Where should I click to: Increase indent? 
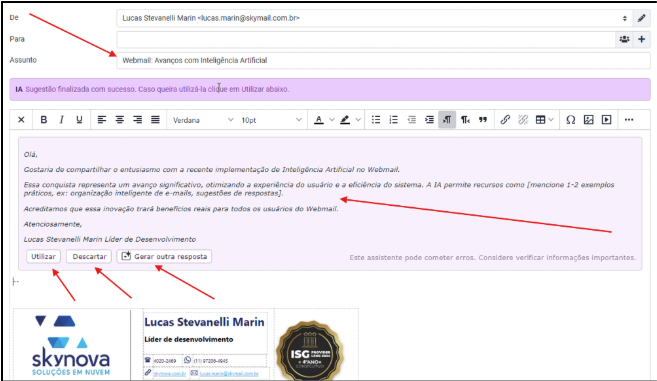click(x=429, y=120)
